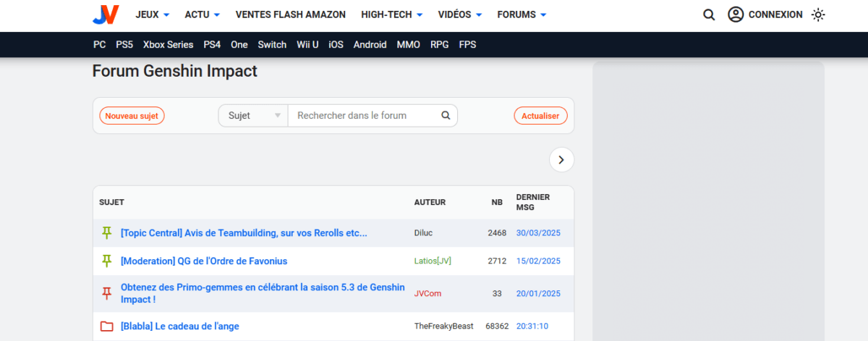868x341 pixels.
Task: Open VENTES FLASH AMAZON page
Action: (291, 14)
